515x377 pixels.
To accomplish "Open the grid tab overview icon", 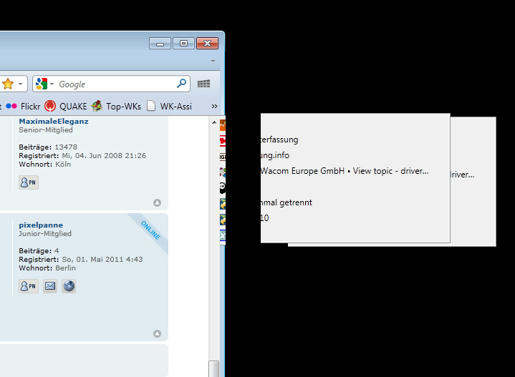I will tap(204, 84).
